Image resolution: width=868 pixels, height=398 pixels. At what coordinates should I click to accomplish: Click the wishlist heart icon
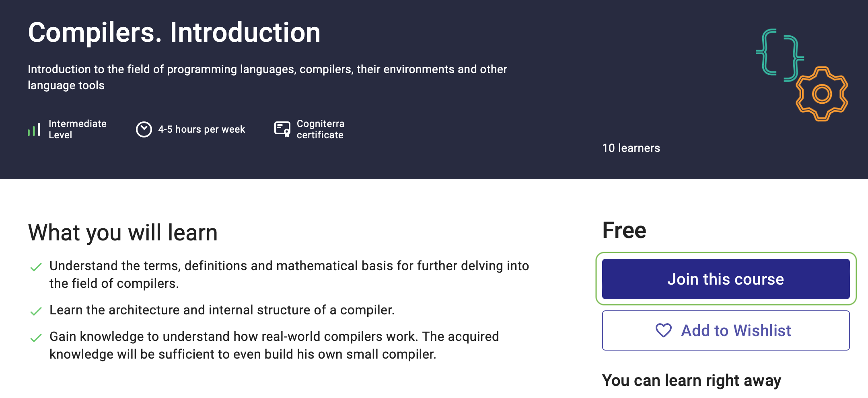pyautogui.click(x=664, y=330)
